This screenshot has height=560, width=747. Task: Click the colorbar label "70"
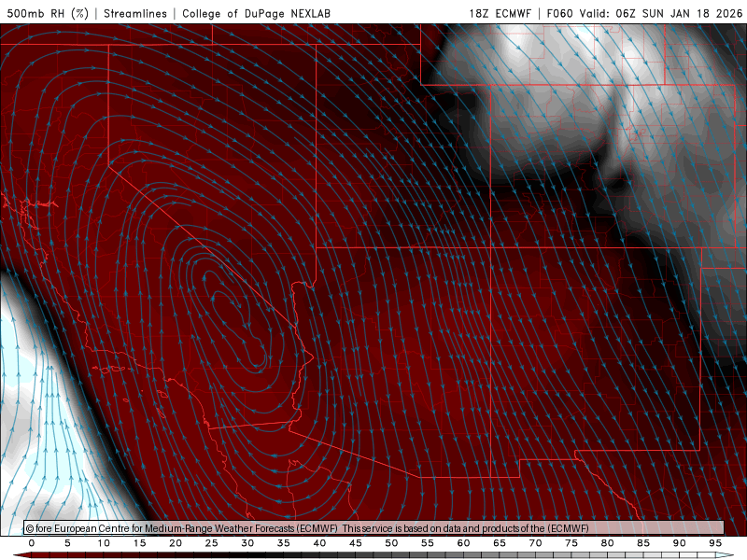point(535,543)
